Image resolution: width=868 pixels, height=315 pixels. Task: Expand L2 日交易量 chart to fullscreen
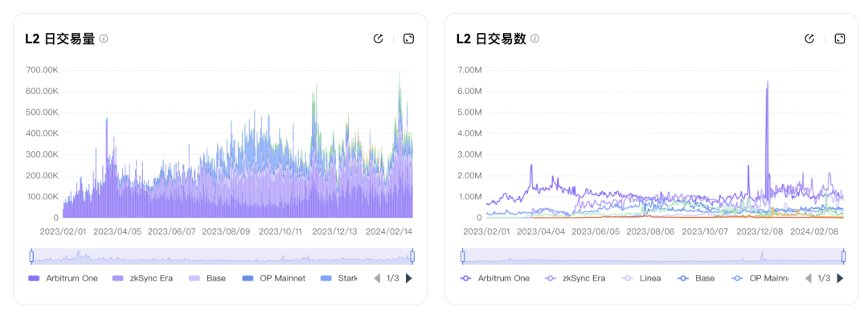point(408,39)
